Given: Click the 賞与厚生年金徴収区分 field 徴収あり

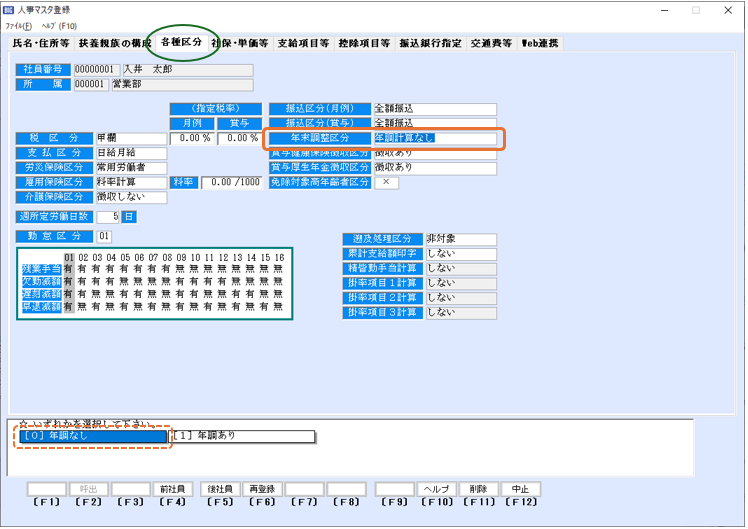Looking at the screenshot, I should [x=435, y=168].
